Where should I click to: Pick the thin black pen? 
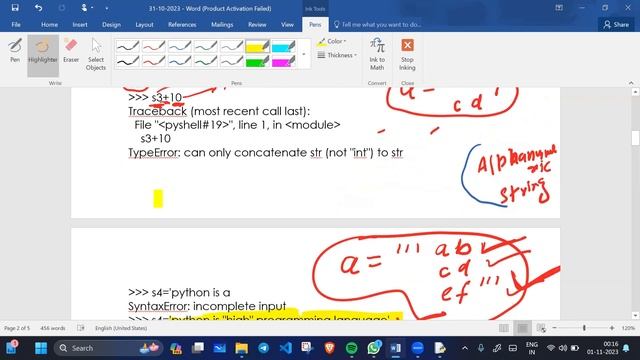pyautogui.click(x=127, y=46)
